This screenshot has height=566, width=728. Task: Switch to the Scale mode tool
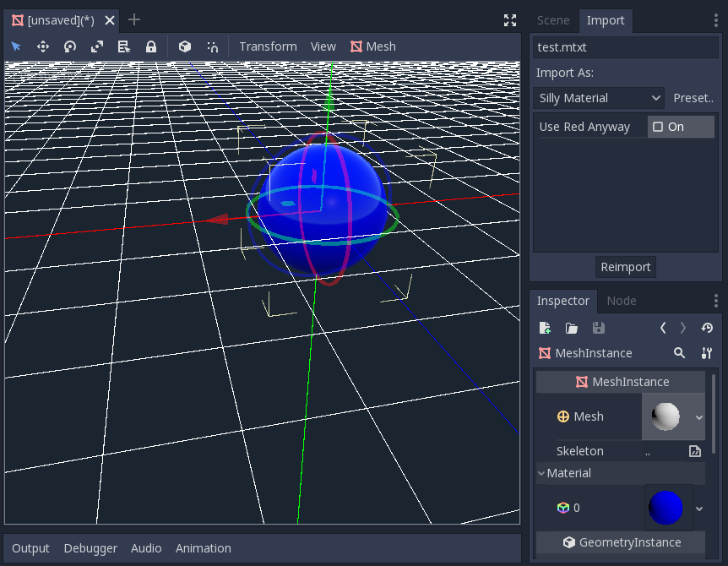tap(96, 46)
